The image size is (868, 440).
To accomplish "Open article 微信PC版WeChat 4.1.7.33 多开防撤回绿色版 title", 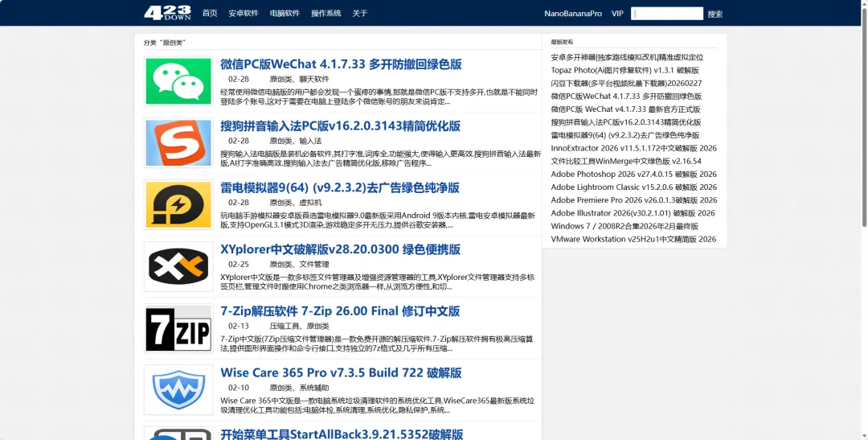I will (x=341, y=64).
